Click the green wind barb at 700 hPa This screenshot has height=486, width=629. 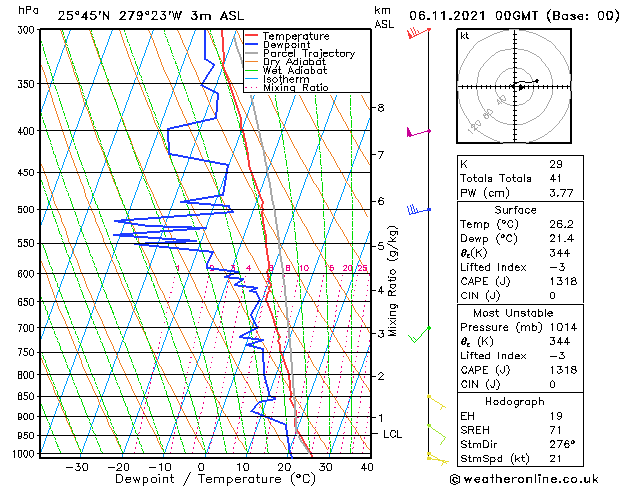coord(420,334)
